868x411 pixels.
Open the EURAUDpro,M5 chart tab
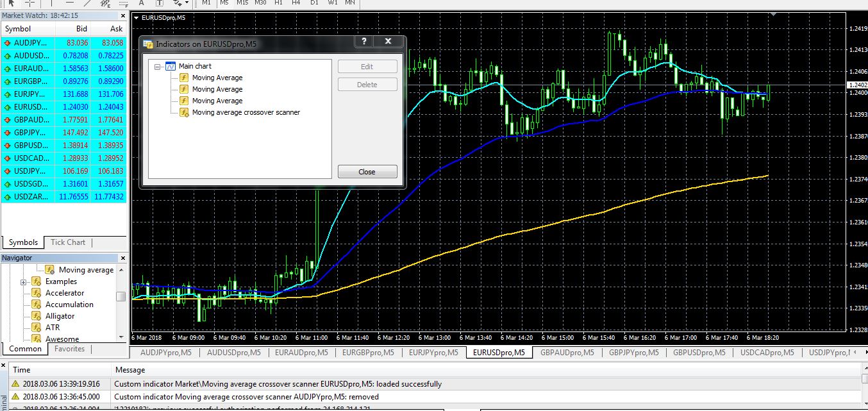click(x=301, y=352)
